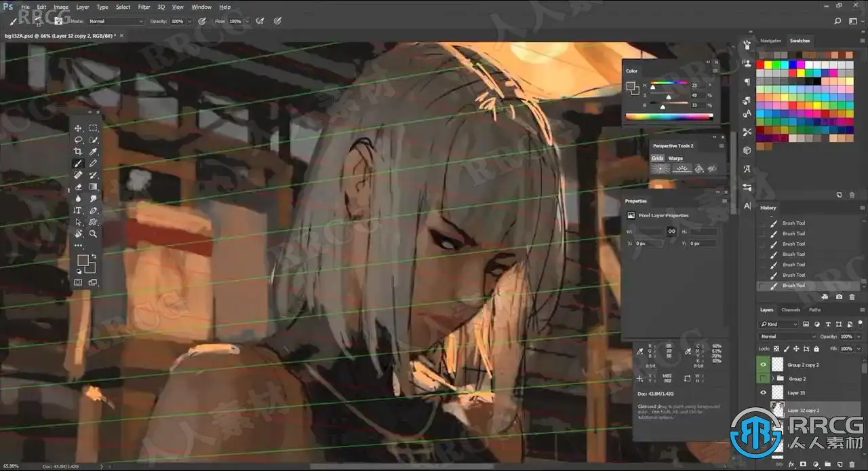The width and height of the screenshot is (868, 471).
Task: Select the Rectangular Marquee tool
Action: tap(94, 128)
